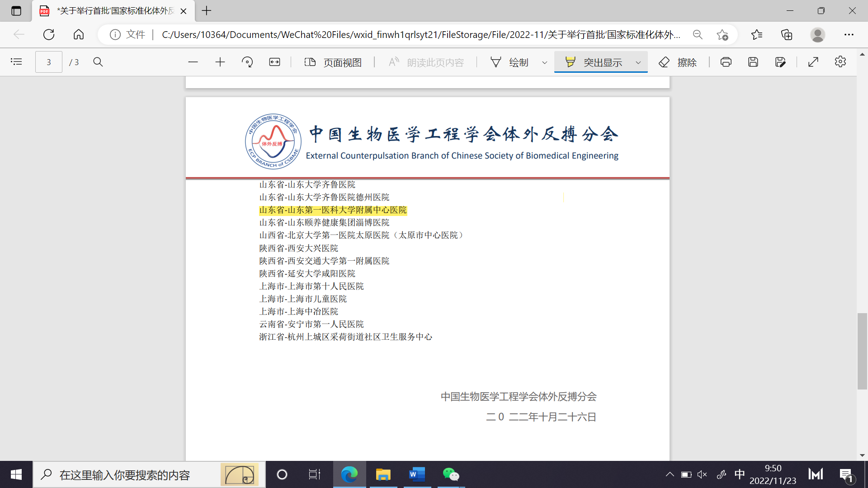
Task: Open the Collections panel
Action: [x=787, y=35]
